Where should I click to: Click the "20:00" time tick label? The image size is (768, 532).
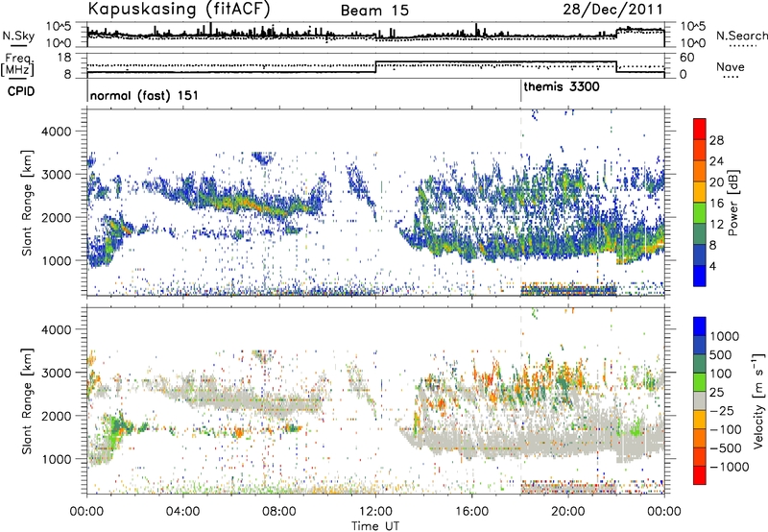(568, 512)
